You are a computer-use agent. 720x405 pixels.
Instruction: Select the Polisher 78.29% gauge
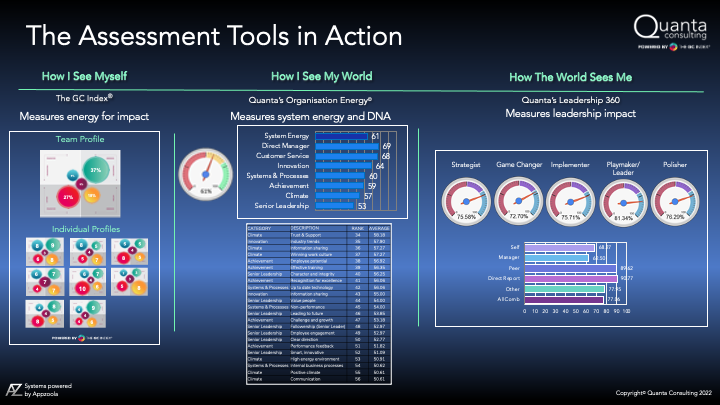point(675,202)
